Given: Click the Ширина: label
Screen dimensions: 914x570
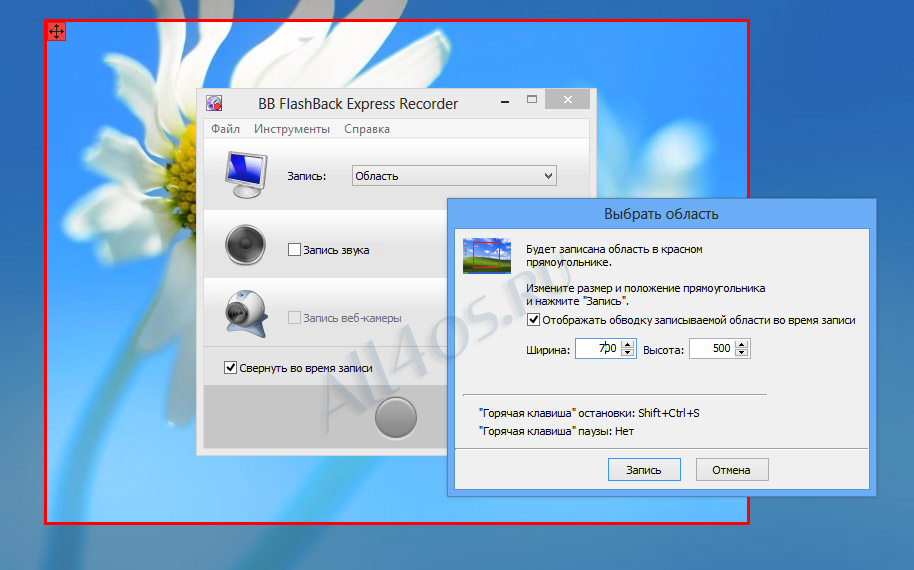Looking at the screenshot, I should (548, 350).
